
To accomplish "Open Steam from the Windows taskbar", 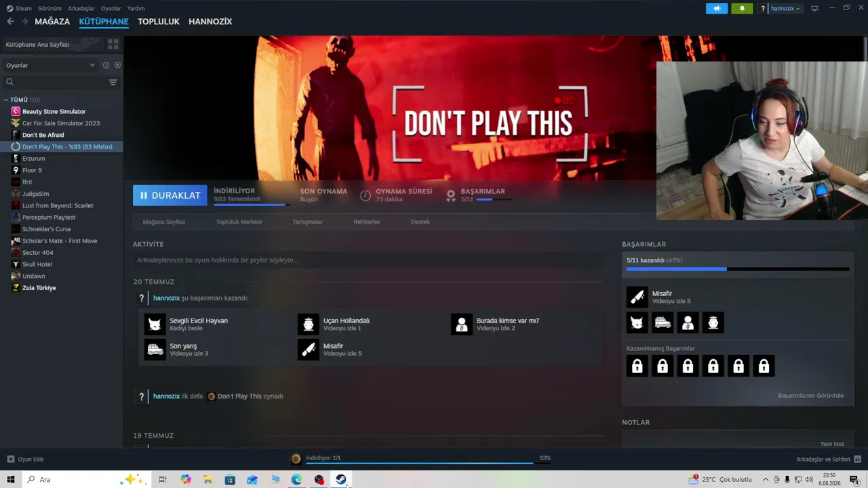I will (x=340, y=480).
